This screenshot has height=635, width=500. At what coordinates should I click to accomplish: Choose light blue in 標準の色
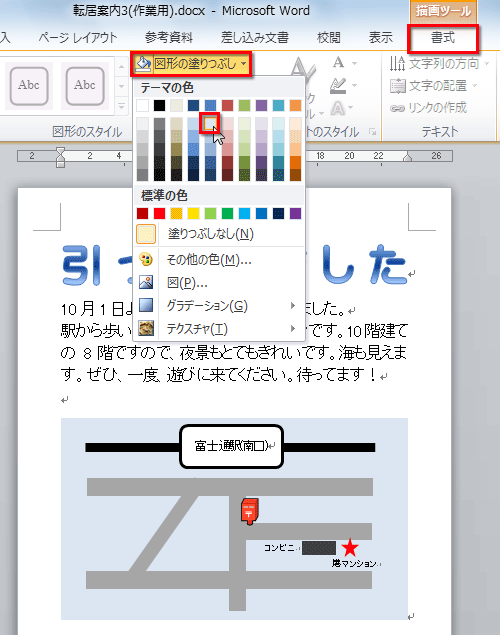click(x=245, y=213)
